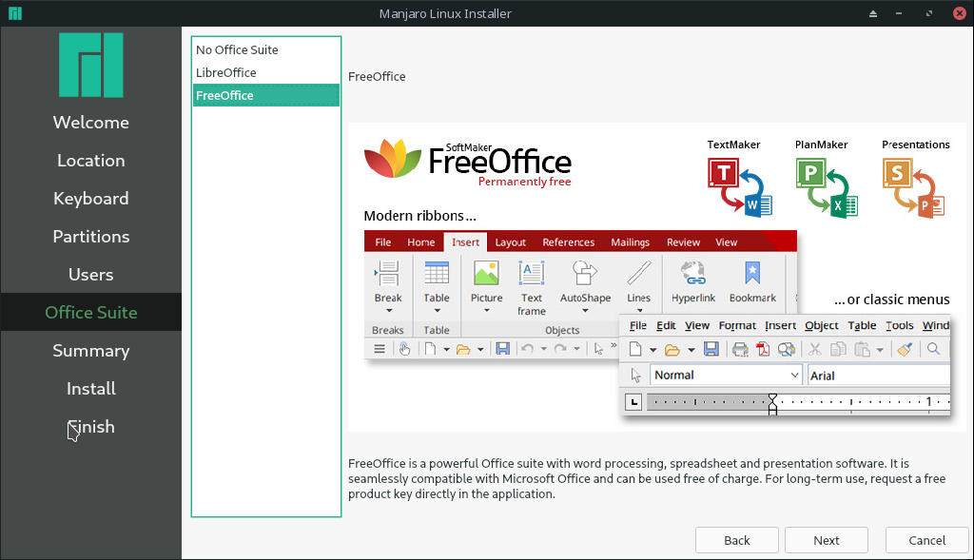
Task: Click the Break icon in the preview ribbon
Action: click(388, 273)
